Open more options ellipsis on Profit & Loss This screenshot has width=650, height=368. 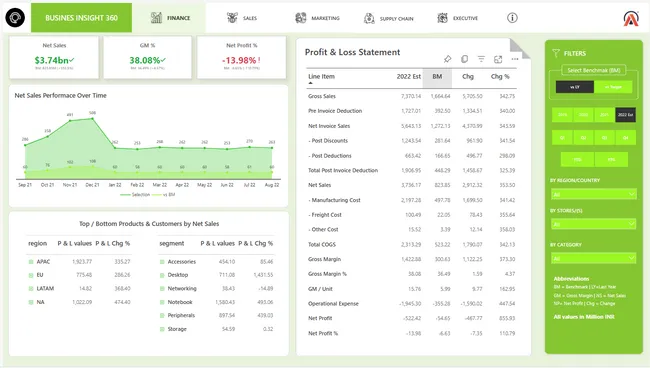tap(515, 59)
